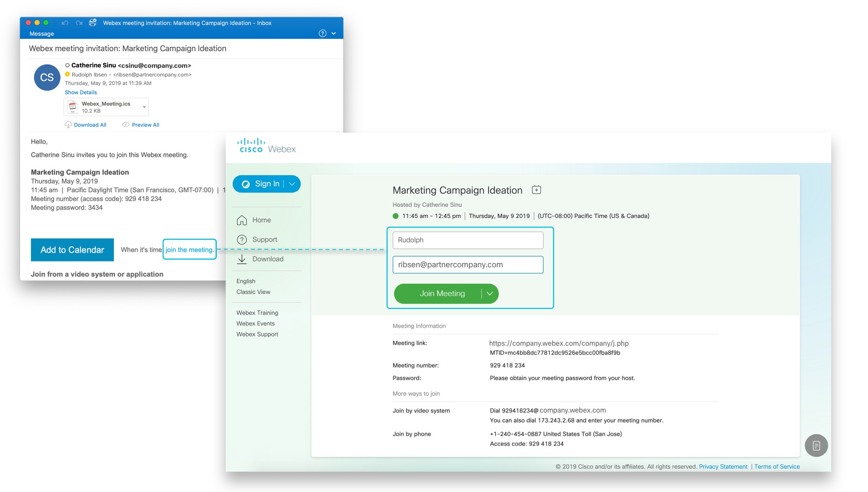Viewport: 868px width, 492px height.
Task: Open Webex Events link
Action: [x=256, y=323]
